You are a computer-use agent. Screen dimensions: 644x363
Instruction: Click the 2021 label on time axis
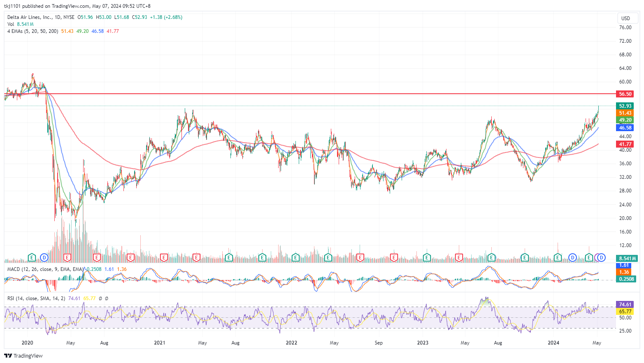pyautogui.click(x=159, y=343)
